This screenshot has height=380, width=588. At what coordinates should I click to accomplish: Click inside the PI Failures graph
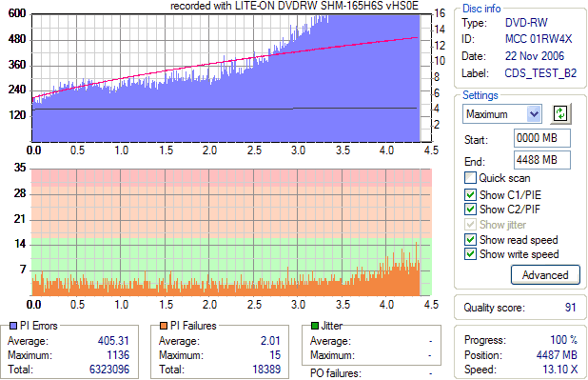231,232
